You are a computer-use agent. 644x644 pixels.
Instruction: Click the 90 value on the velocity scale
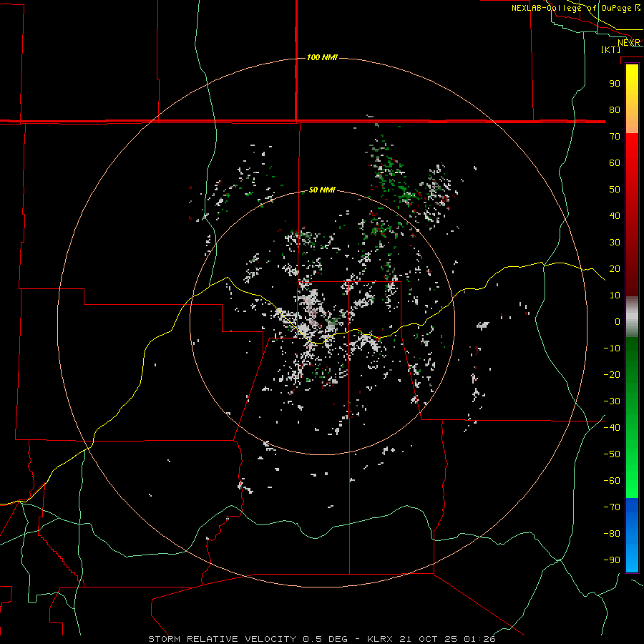[615, 84]
